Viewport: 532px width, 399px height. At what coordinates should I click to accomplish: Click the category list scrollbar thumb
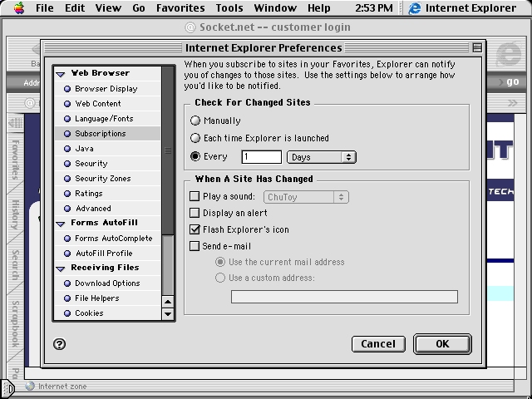click(x=168, y=150)
